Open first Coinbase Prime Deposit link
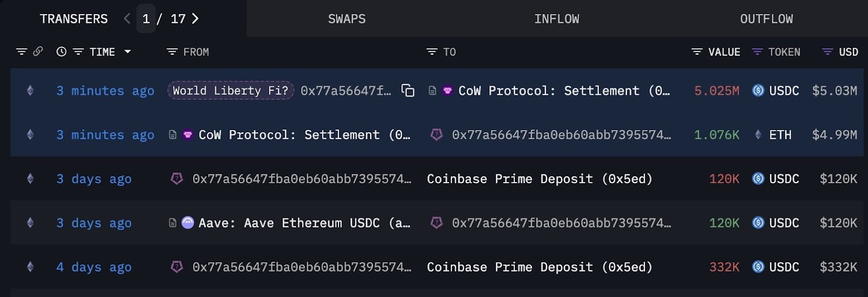This screenshot has width=868, height=297. pos(539,179)
